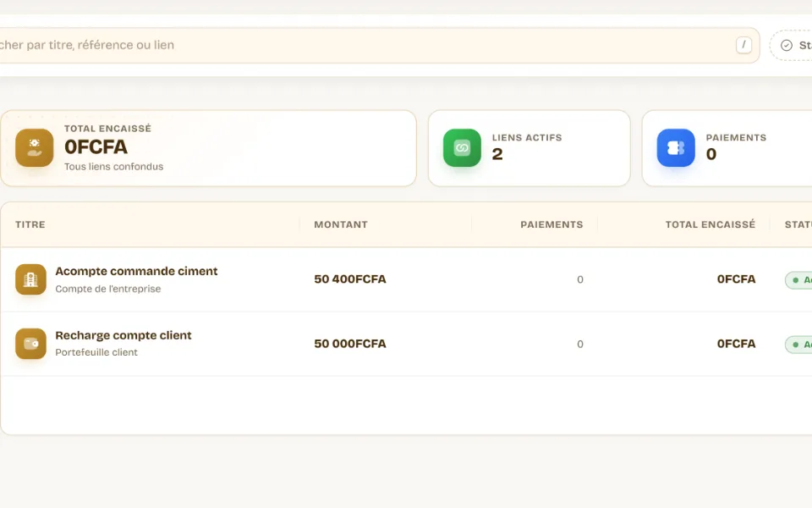
Task: Open the status filter chip
Action: pyautogui.click(x=792, y=46)
